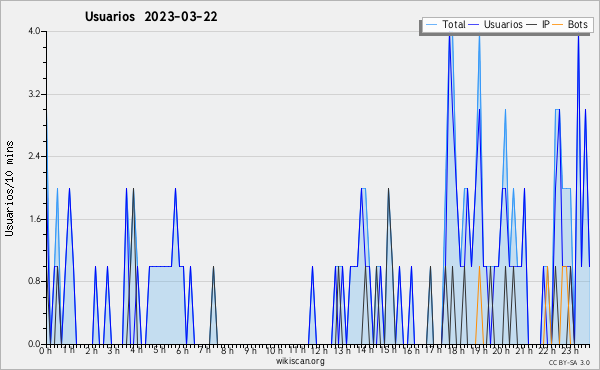Click the '9 h' x-axis label
Viewport: 600px width, 370px height.
[x=251, y=351]
